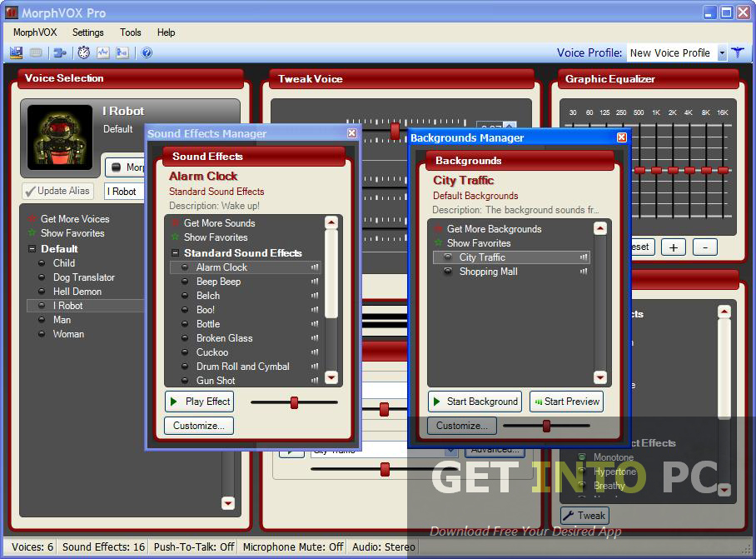This screenshot has height=559, width=756.
Task: Open help via the blue question mark icon
Action: coord(147,52)
